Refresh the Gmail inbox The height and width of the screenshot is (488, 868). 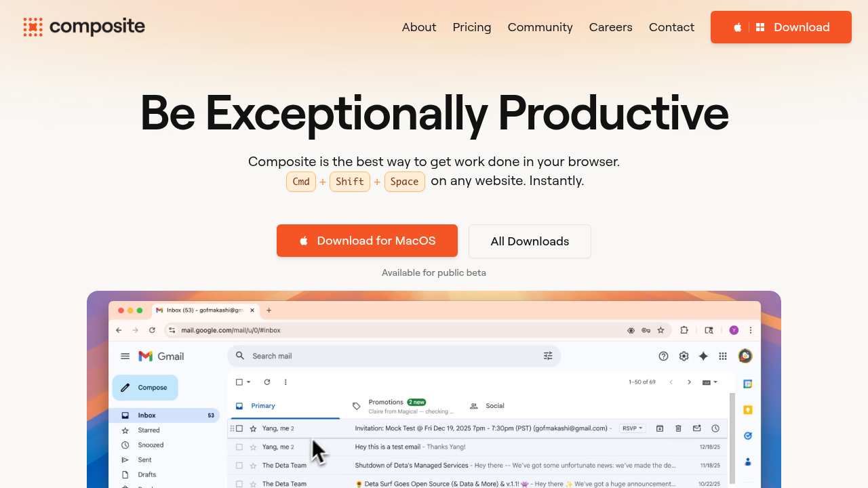click(x=267, y=382)
